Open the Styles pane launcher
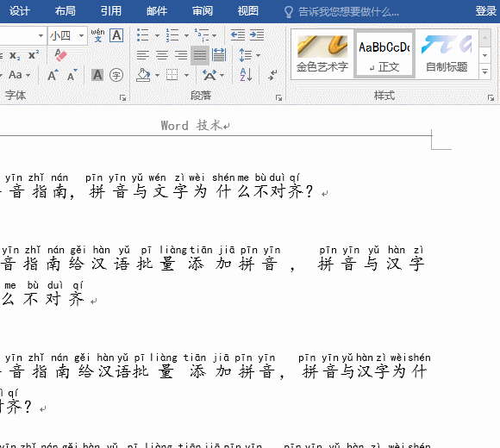 click(491, 98)
